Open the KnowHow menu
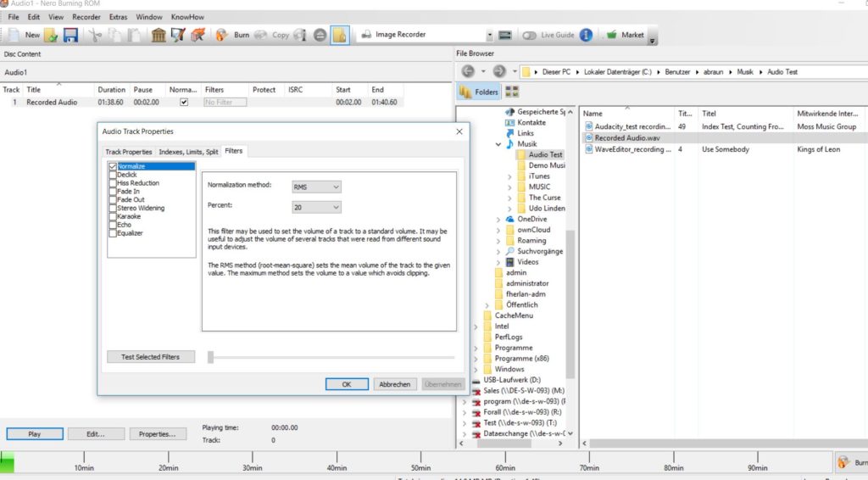The width and height of the screenshot is (868, 480). (187, 17)
